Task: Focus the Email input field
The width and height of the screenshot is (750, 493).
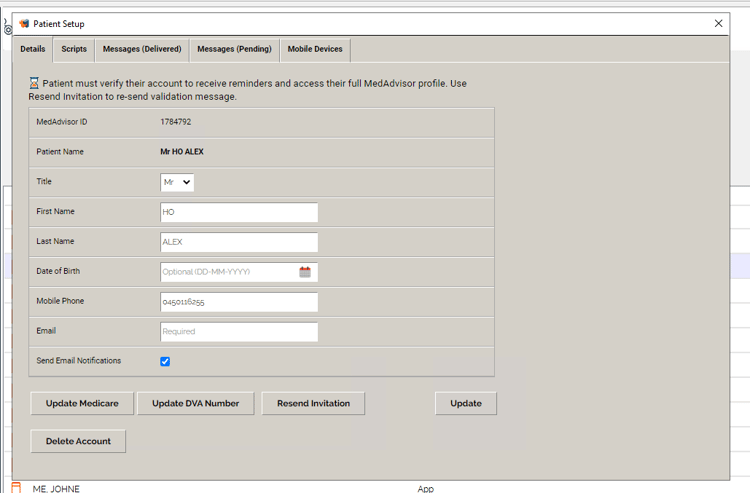Action: [238, 332]
